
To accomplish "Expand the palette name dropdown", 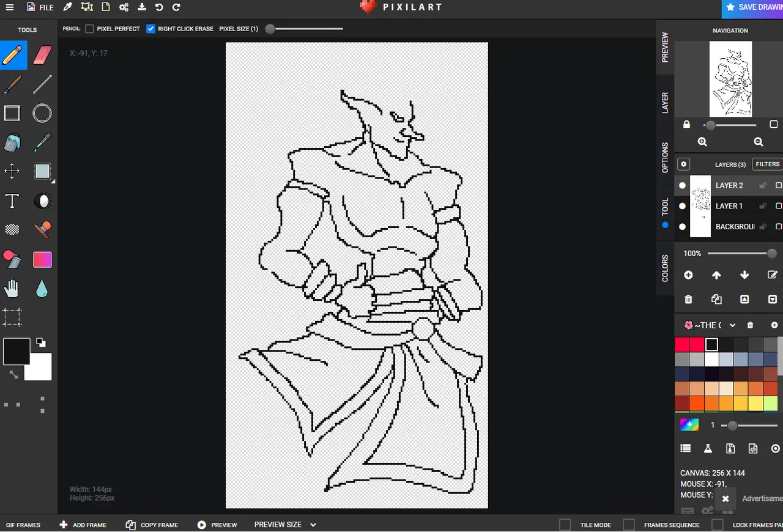I will point(732,325).
